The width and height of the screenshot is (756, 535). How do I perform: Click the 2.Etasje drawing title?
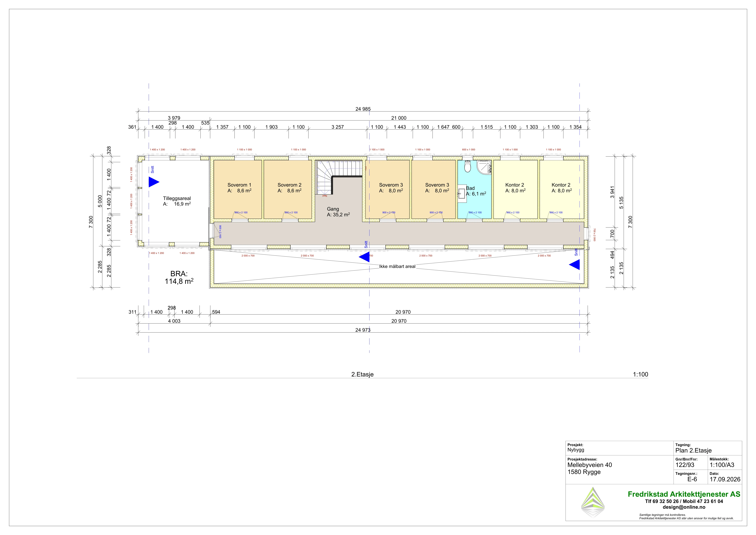tap(363, 374)
